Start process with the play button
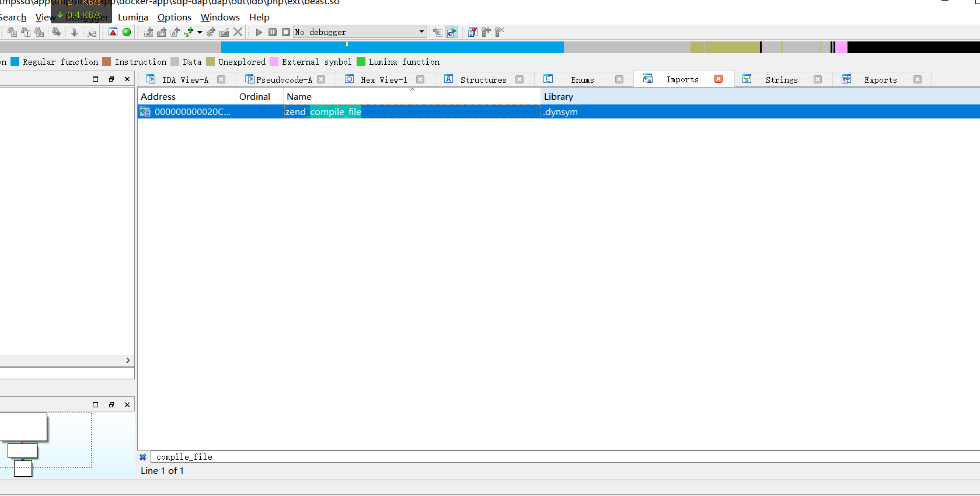 [259, 32]
